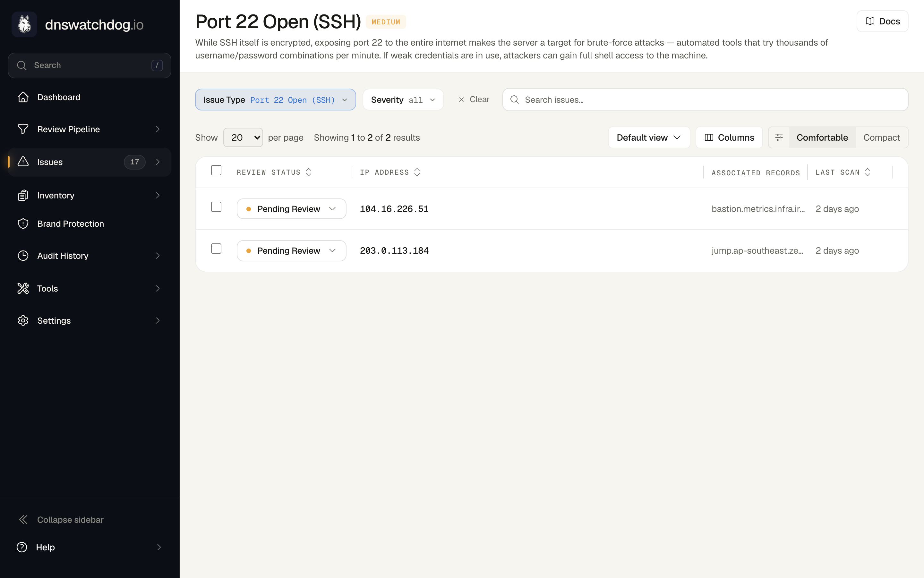Open Pending Review status for 203.0.113.184
Viewport: 924px width, 578px height.
tap(291, 251)
